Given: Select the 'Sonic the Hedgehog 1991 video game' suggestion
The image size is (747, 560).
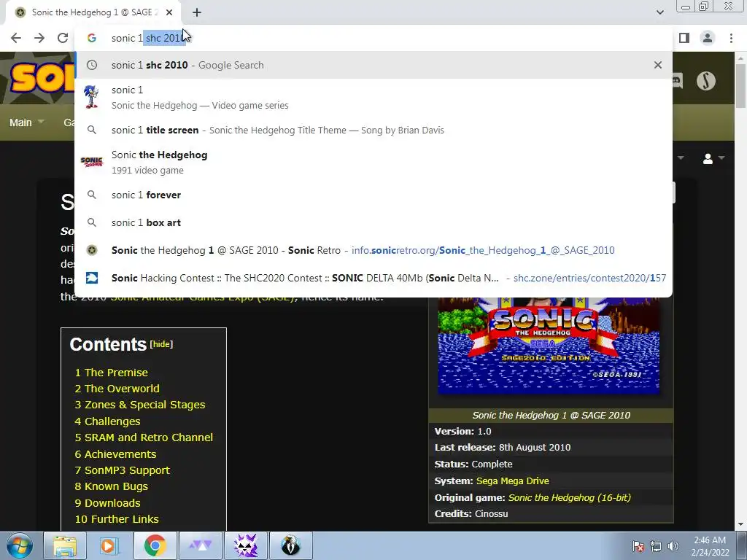Looking at the screenshot, I should point(373,163).
